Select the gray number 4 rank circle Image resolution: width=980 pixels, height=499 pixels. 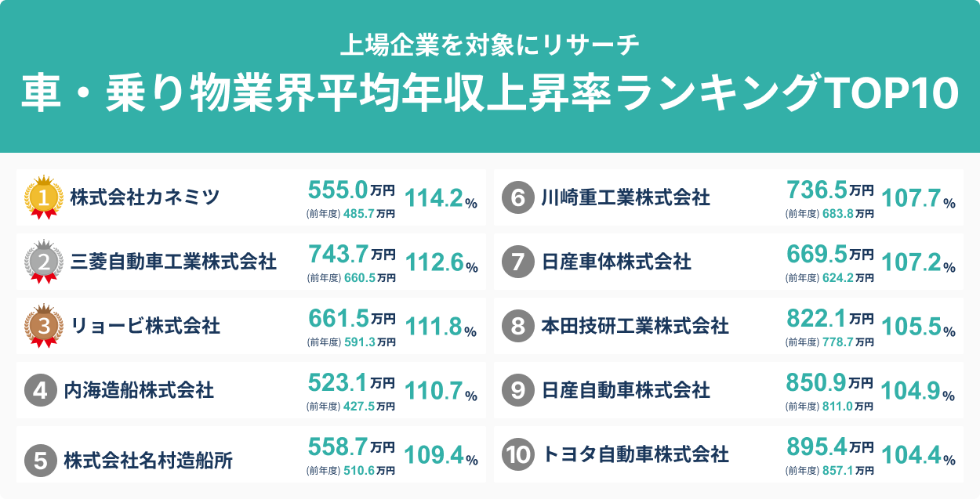[x=40, y=389]
